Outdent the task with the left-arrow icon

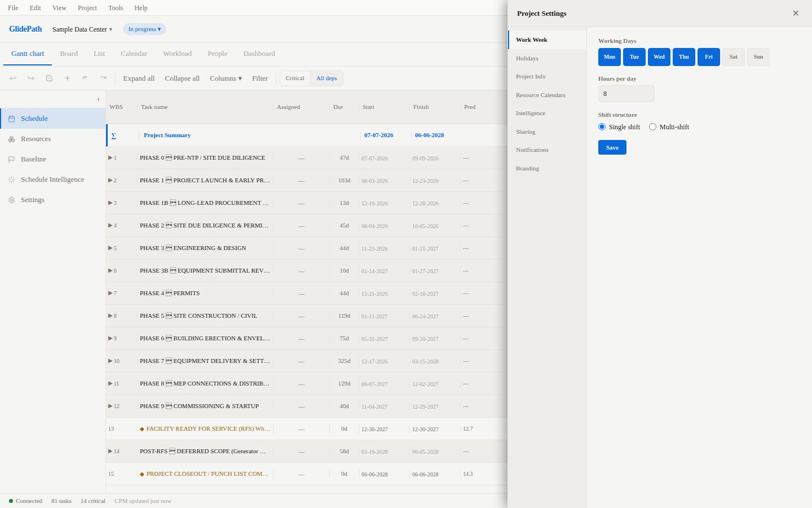point(103,78)
